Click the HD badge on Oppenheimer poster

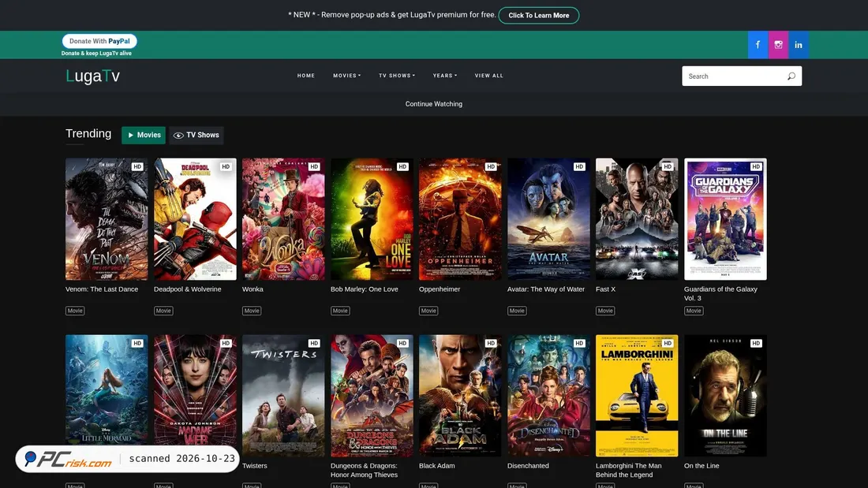[x=491, y=166]
